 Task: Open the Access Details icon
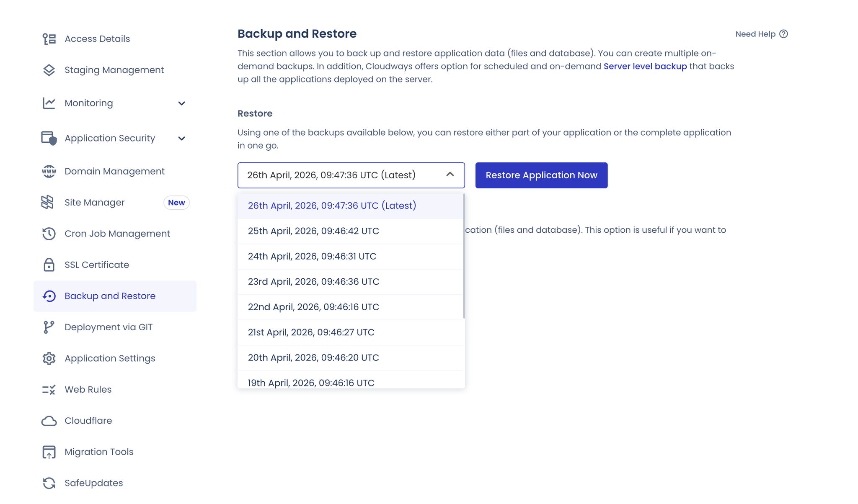49,39
